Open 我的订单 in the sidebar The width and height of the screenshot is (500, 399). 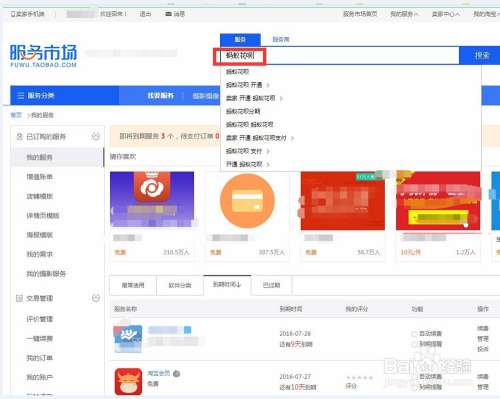tap(40, 358)
